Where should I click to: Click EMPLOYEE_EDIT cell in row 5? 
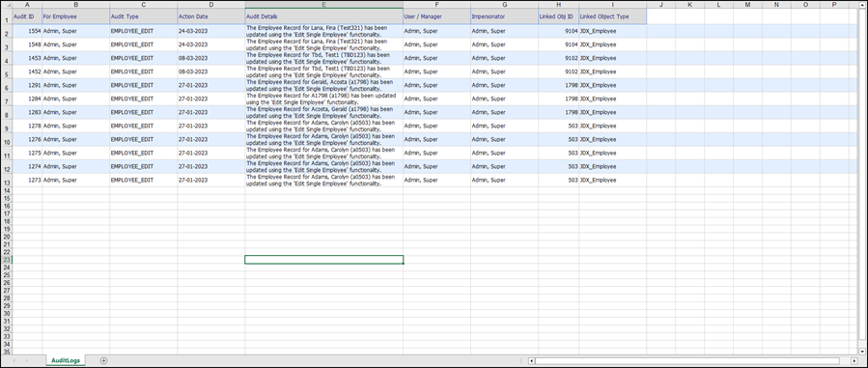coord(143,71)
